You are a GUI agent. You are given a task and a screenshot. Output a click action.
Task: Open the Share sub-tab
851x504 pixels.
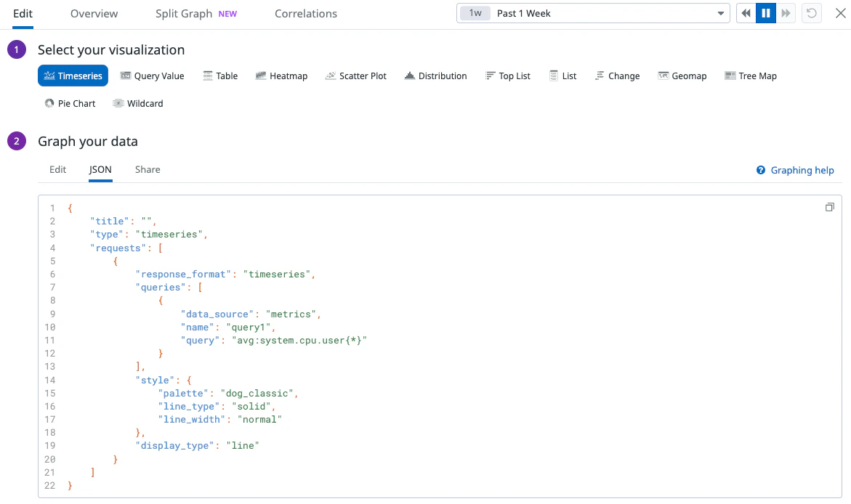148,170
